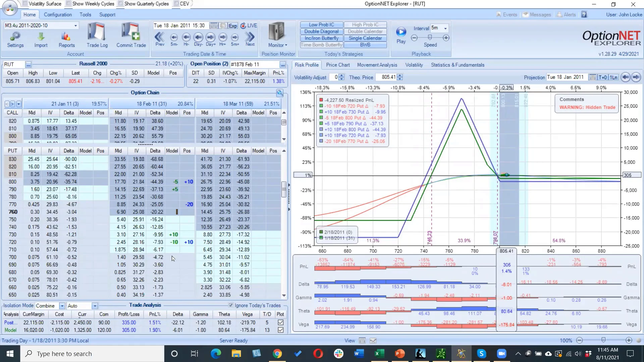Select BWB strategy button
The image size is (644, 362).
click(x=365, y=45)
